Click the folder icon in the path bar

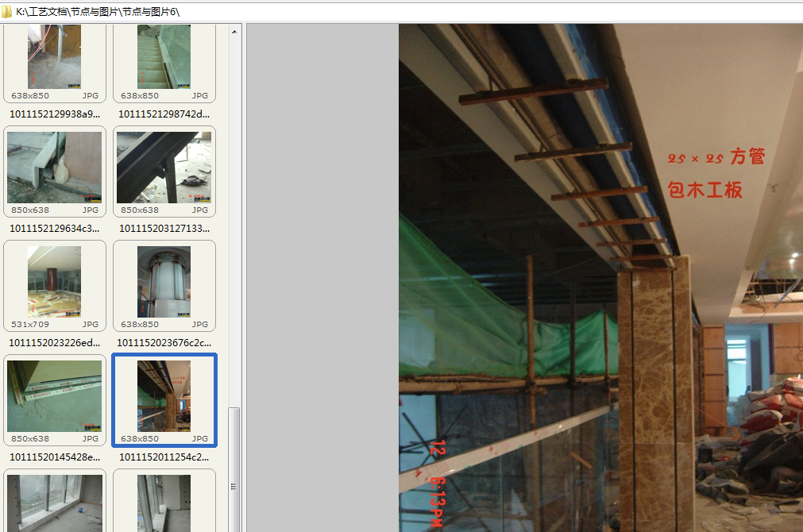(x=6, y=12)
